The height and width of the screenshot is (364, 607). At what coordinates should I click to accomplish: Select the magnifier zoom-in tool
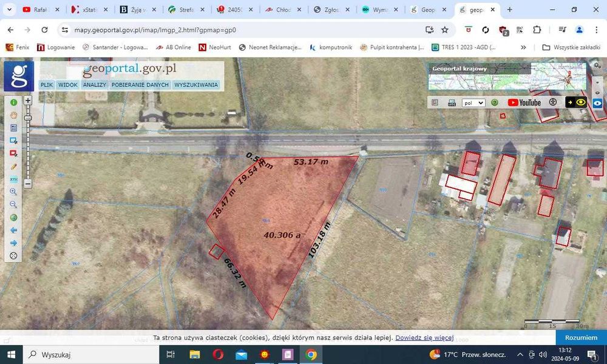[x=13, y=192]
